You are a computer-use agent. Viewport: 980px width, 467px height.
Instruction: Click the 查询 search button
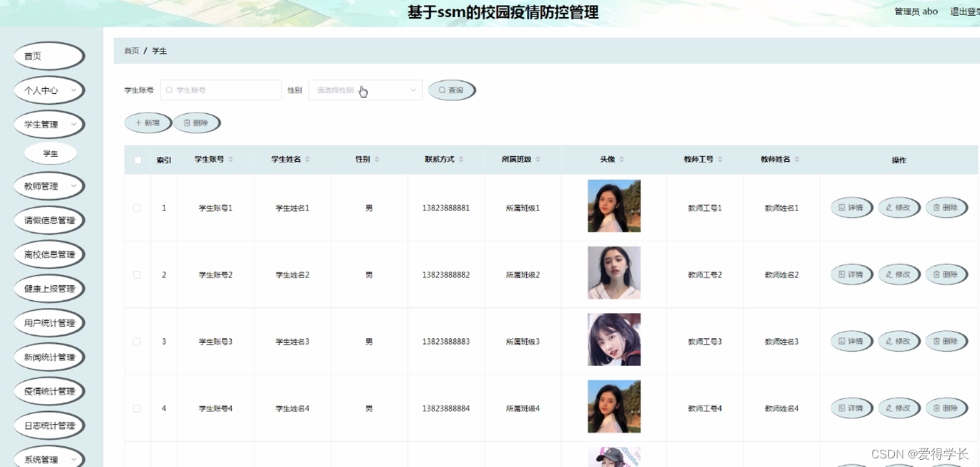pos(452,90)
